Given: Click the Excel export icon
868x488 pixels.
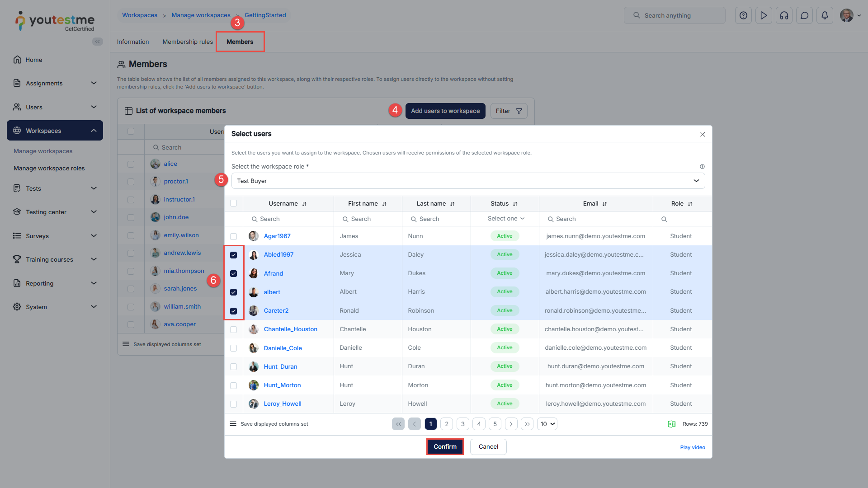Looking at the screenshot, I should (x=671, y=424).
